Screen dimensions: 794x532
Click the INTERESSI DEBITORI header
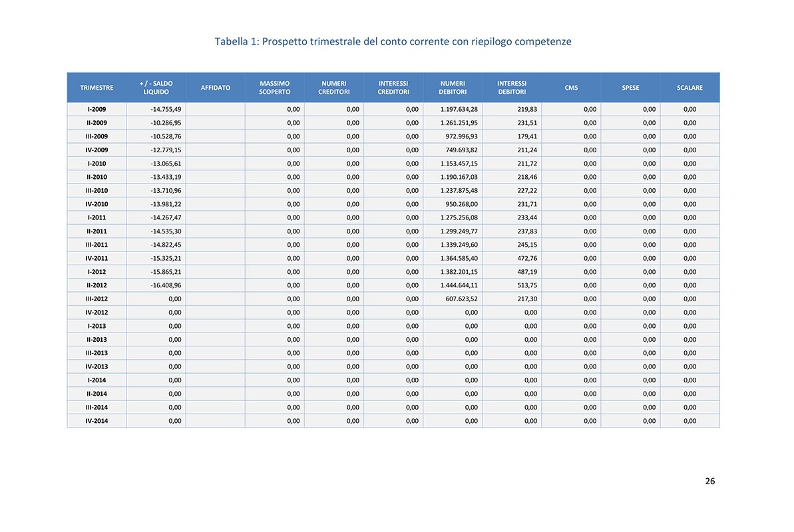coord(511,88)
